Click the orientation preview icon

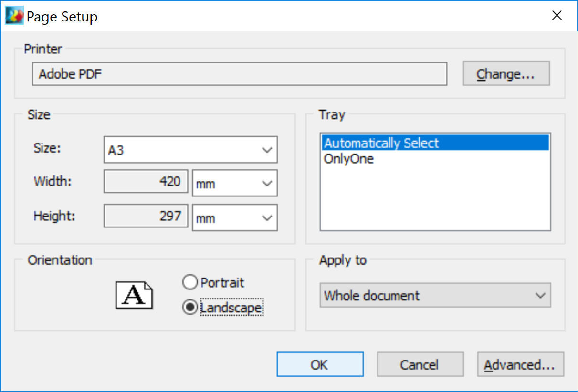[x=134, y=295]
